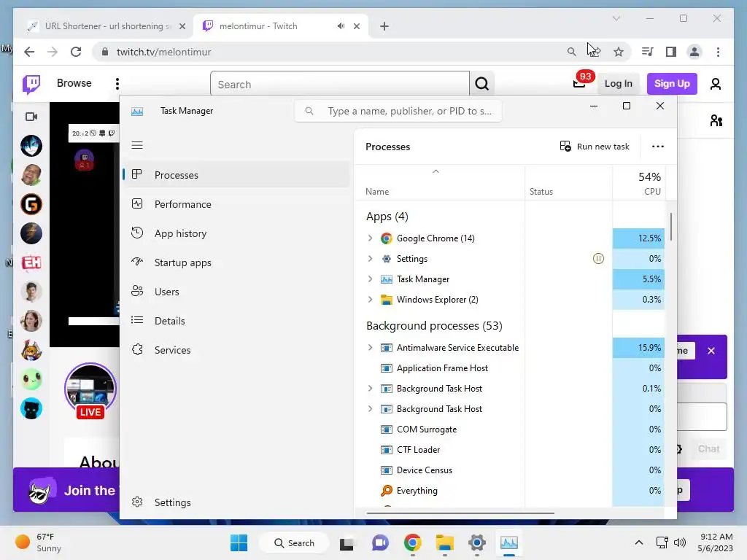The width and height of the screenshot is (747, 560).
Task: Open Windows Start menu
Action: [x=239, y=542]
